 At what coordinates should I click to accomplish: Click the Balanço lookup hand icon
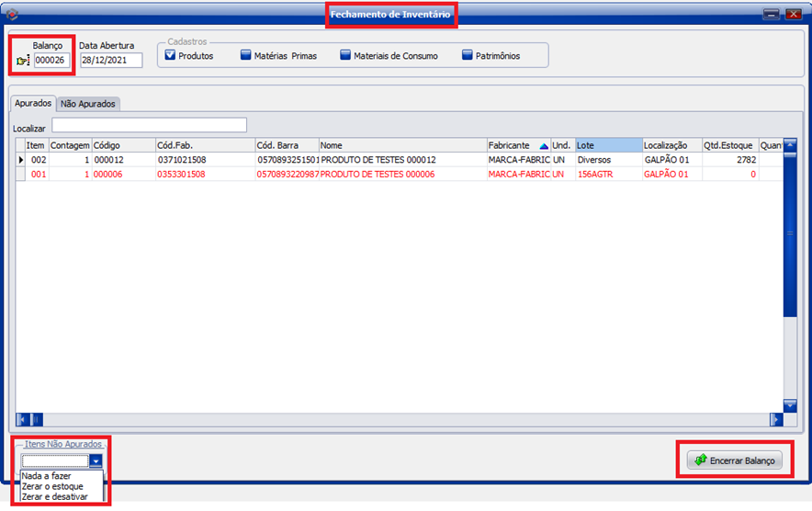tap(23, 61)
